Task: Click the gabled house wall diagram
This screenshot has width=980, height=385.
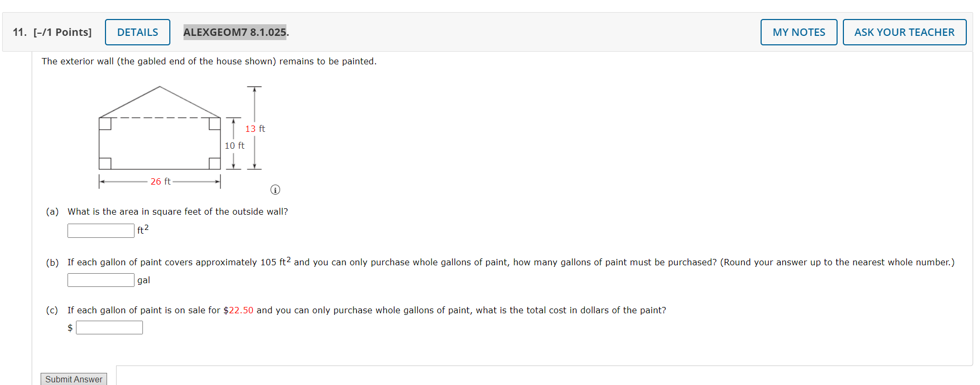Action: [181, 136]
